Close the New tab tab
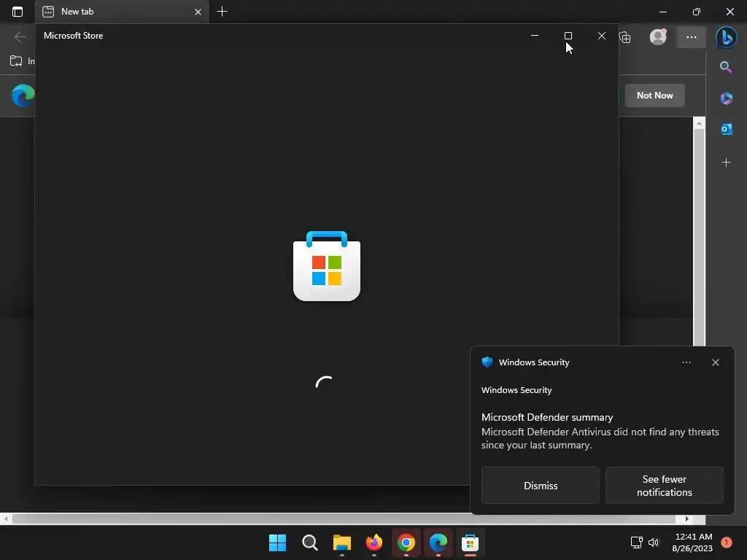747x560 pixels. point(198,12)
